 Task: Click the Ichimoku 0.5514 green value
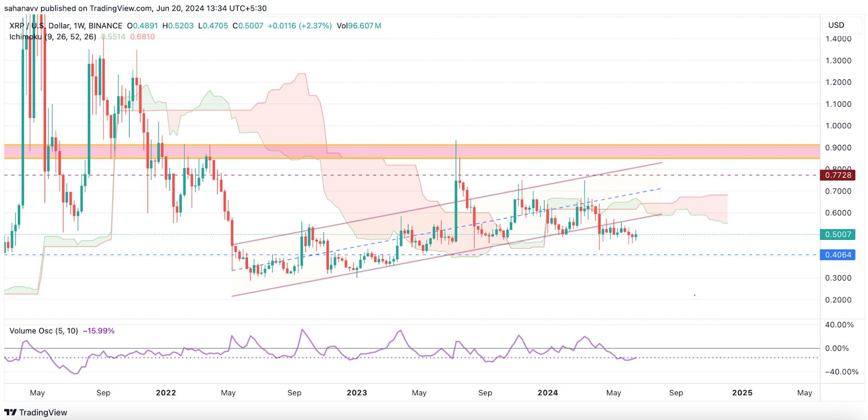(114, 37)
